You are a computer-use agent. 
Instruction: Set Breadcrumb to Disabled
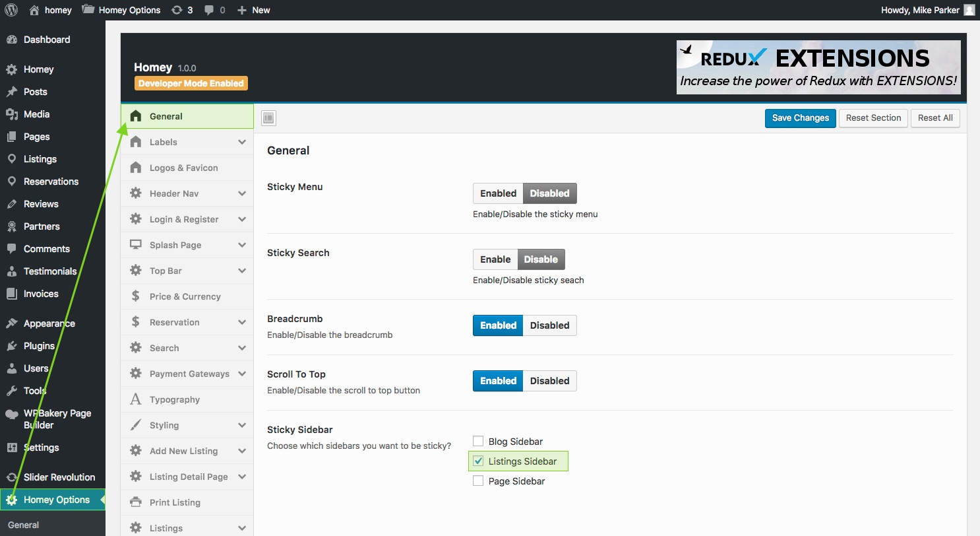click(550, 325)
